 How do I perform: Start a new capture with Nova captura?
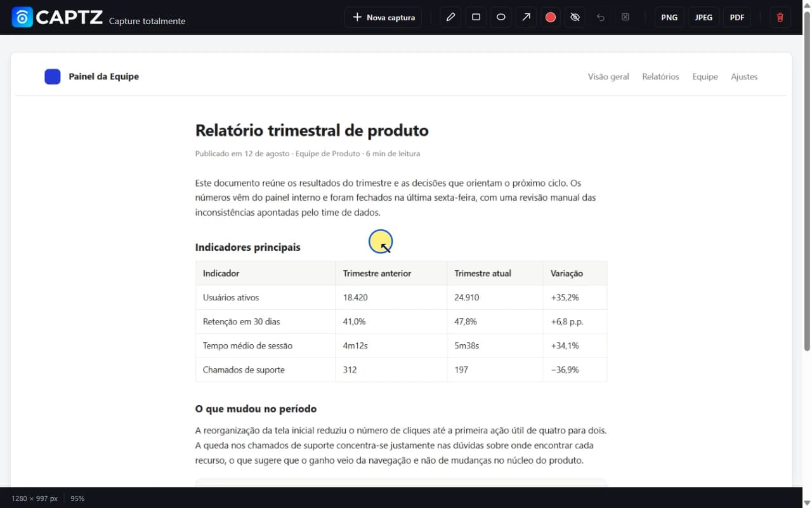click(x=383, y=17)
